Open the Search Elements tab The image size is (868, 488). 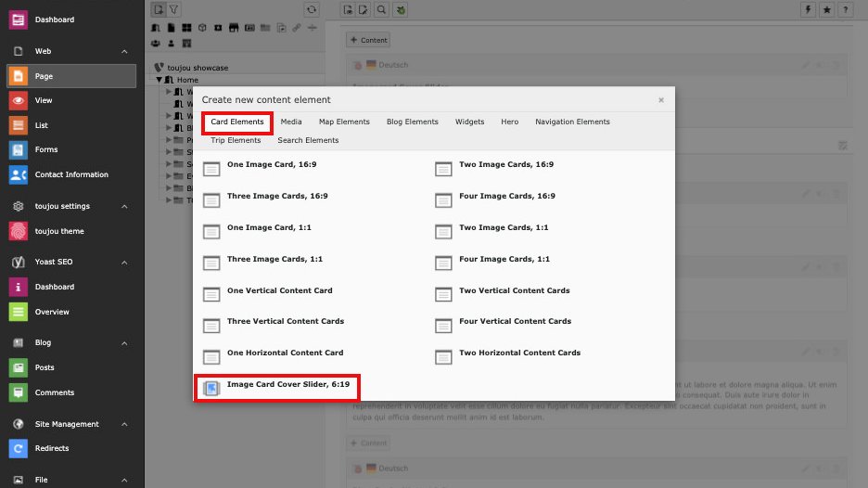(x=308, y=140)
